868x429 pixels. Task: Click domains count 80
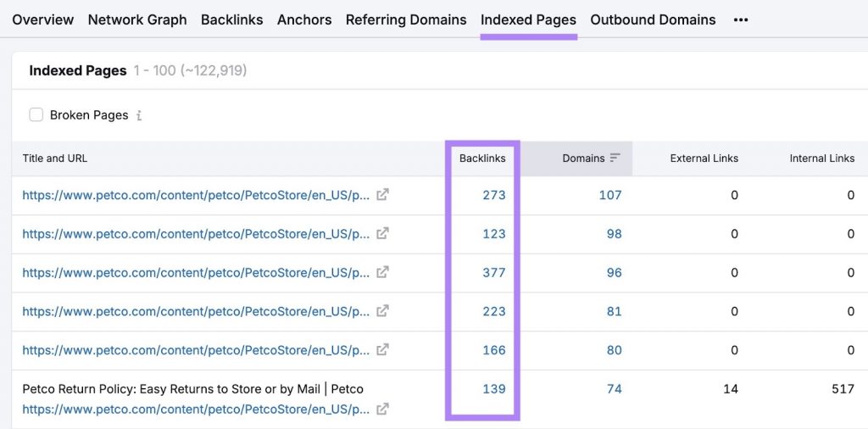coord(614,350)
